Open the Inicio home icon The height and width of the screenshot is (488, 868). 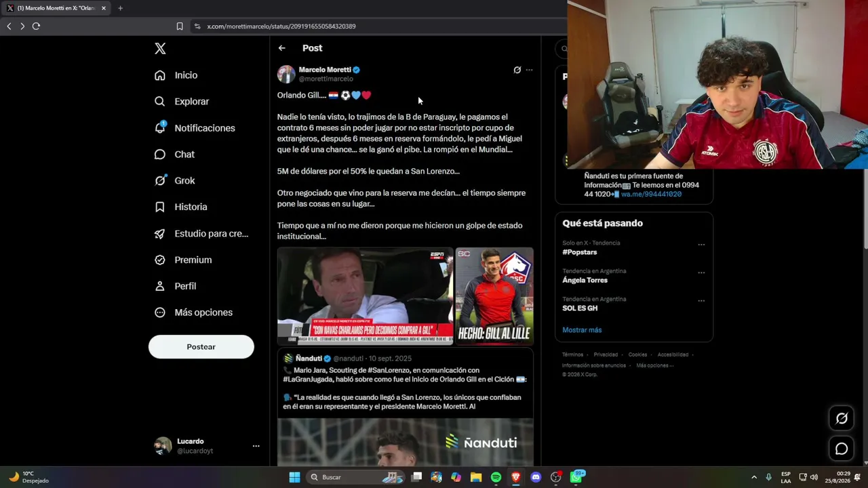(x=160, y=75)
